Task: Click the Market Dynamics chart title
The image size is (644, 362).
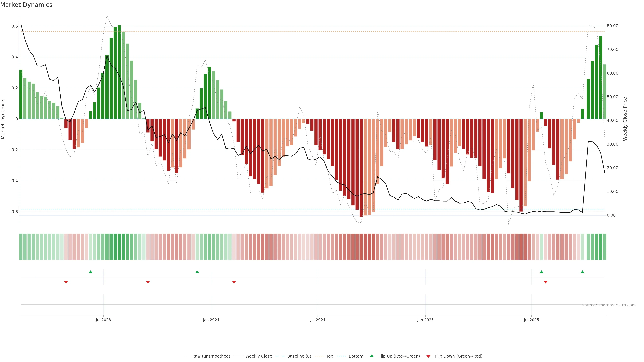Action: coord(26,5)
